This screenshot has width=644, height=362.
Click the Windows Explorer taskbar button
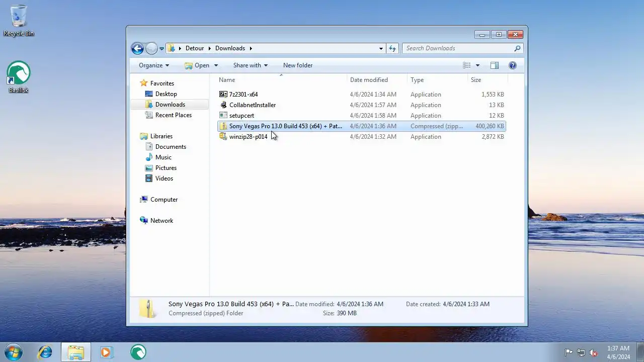pyautogui.click(x=76, y=352)
